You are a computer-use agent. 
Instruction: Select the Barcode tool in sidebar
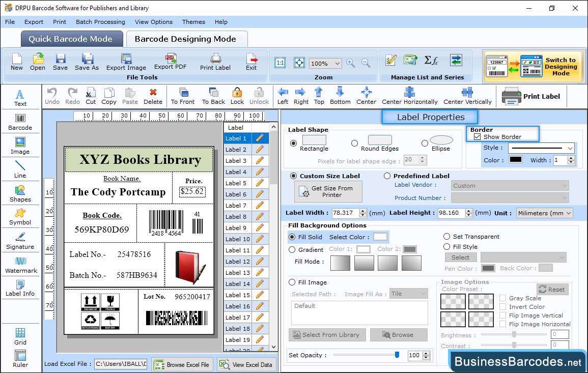pos(20,122)
